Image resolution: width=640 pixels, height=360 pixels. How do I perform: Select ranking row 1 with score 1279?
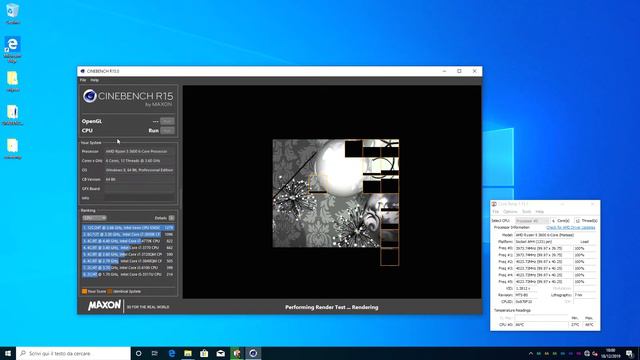coord(128,228)
